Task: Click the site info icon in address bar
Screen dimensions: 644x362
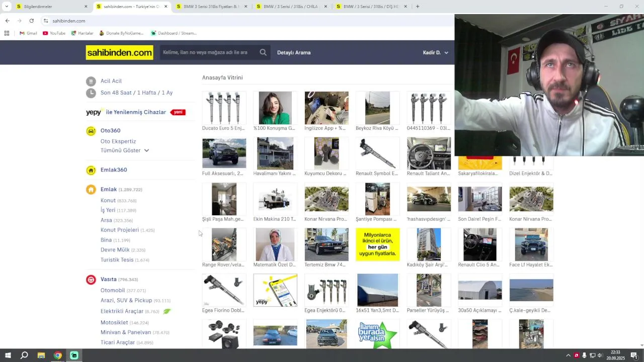Action: (x=46, y=21)
